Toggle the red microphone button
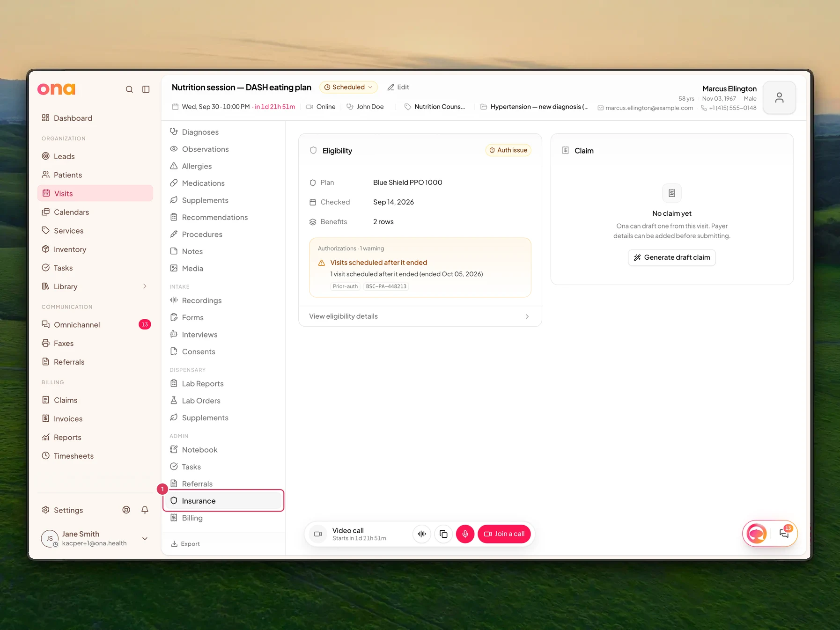Viewport: 840px width, 630px height. 465,534
